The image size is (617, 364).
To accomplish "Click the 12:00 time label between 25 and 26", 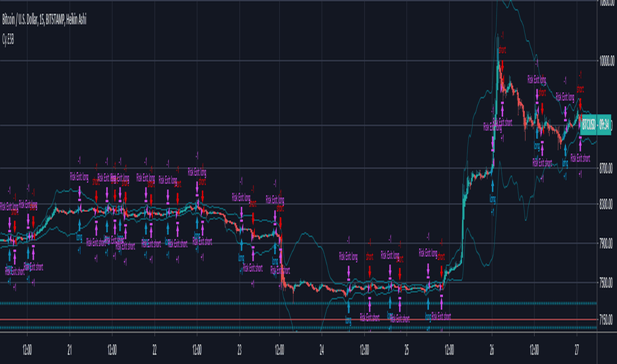I will (x=449, y=350).
